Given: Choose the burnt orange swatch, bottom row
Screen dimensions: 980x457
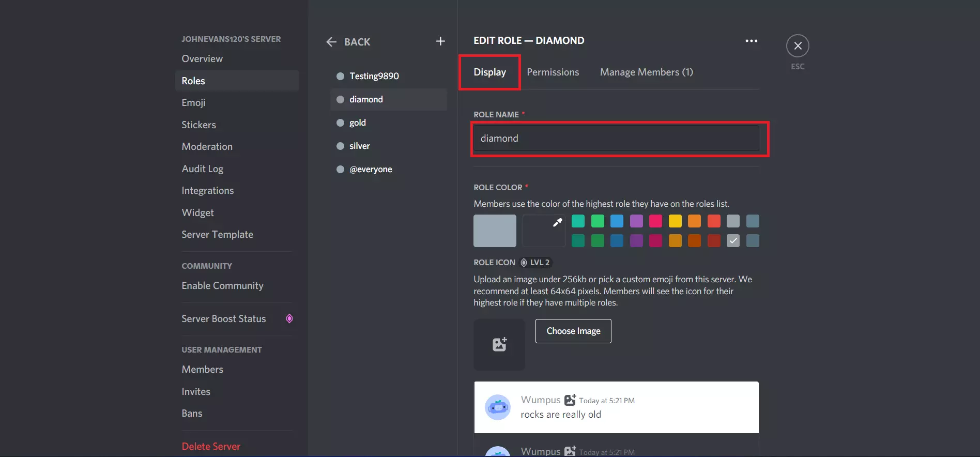Looking at the screenshot, I should click(695, 240).
